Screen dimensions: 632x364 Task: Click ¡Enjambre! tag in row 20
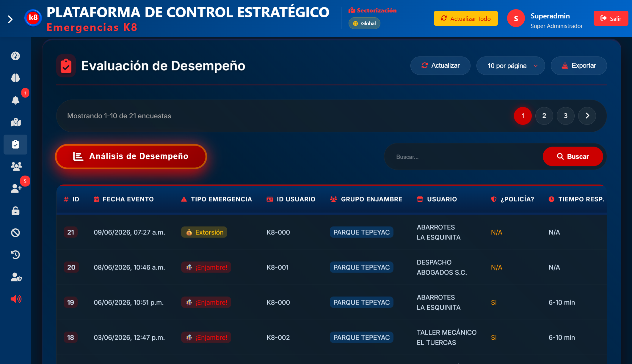206,267
